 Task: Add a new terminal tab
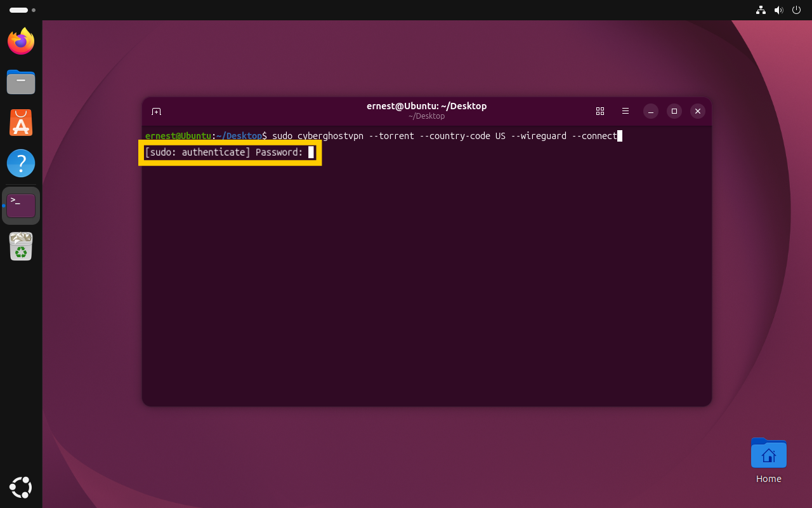[156, 111]
